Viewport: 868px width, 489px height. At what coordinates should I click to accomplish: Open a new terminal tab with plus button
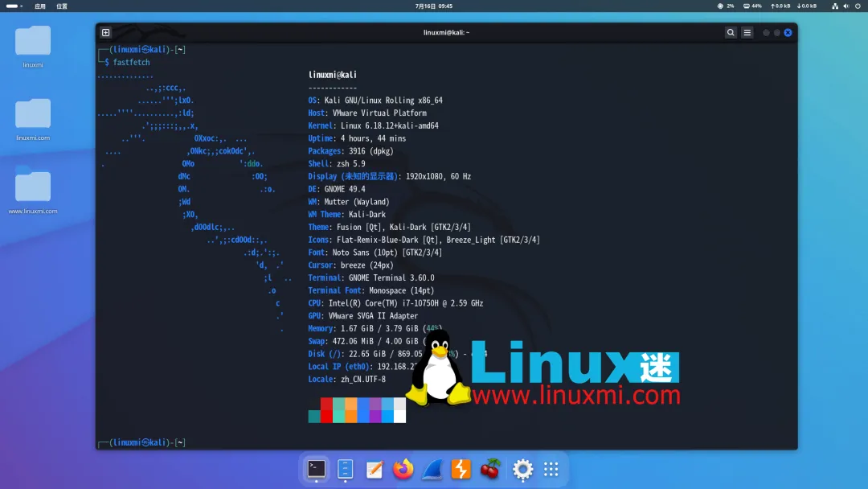coord(106,33)
